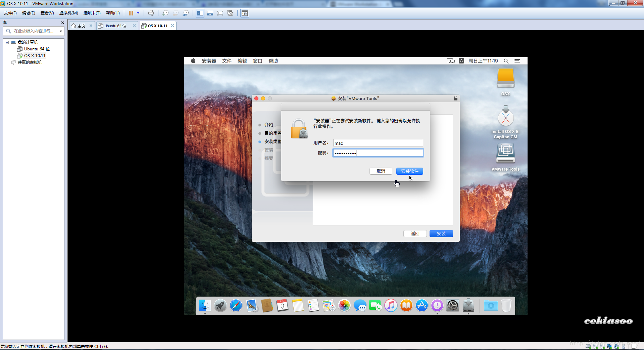The height and width of the screenshot is (350, 644).
Task: Open iBooks from the dock
Action: coord(406,305)
